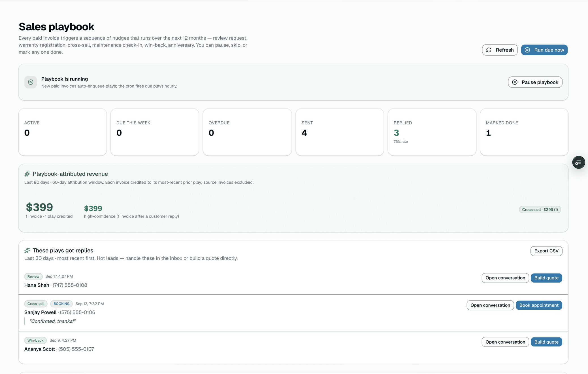Image resolution: width=588 pixels, height=374 pixels.
Task: Build quote for Ananya Scott
Action: [546, 342]
